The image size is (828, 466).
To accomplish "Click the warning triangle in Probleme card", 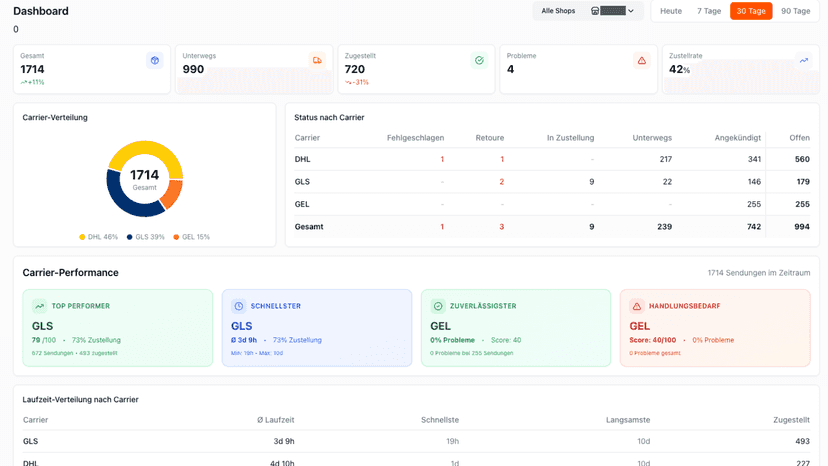I will [642, 61].
